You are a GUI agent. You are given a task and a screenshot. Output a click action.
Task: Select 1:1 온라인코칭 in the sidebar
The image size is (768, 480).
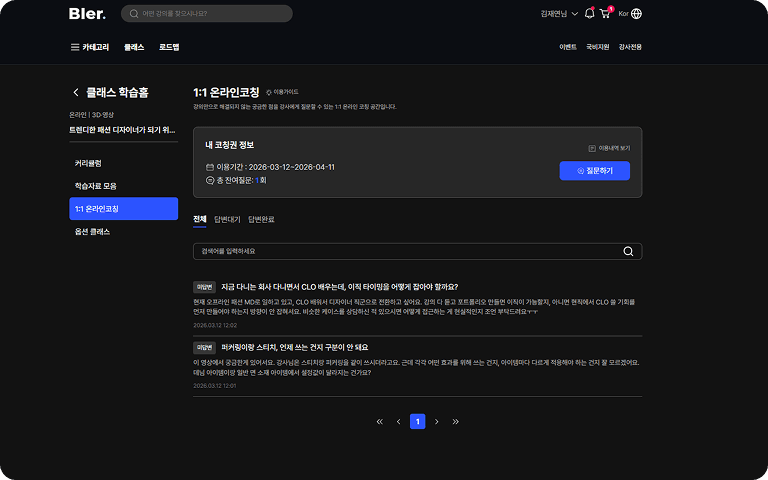[123, 209]
